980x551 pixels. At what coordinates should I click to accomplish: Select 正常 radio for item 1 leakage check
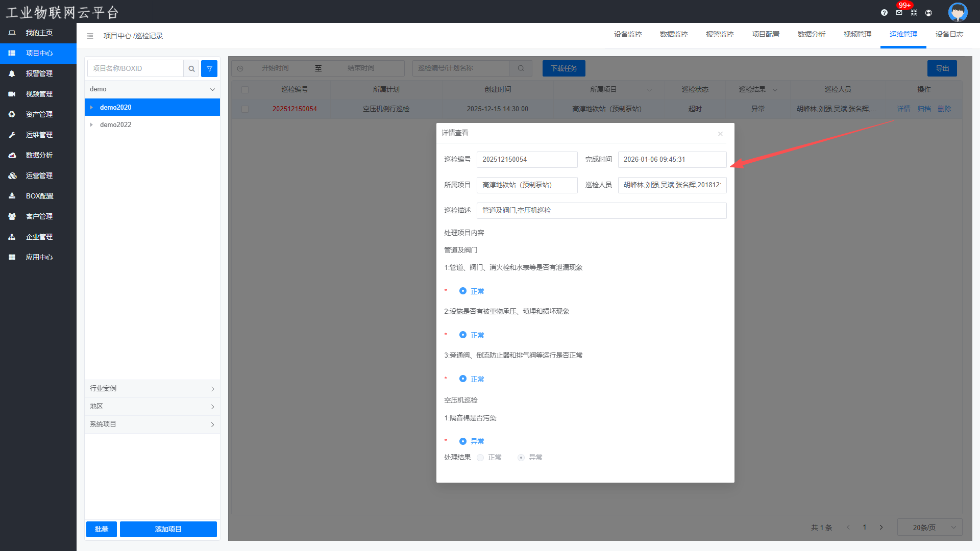463,291
